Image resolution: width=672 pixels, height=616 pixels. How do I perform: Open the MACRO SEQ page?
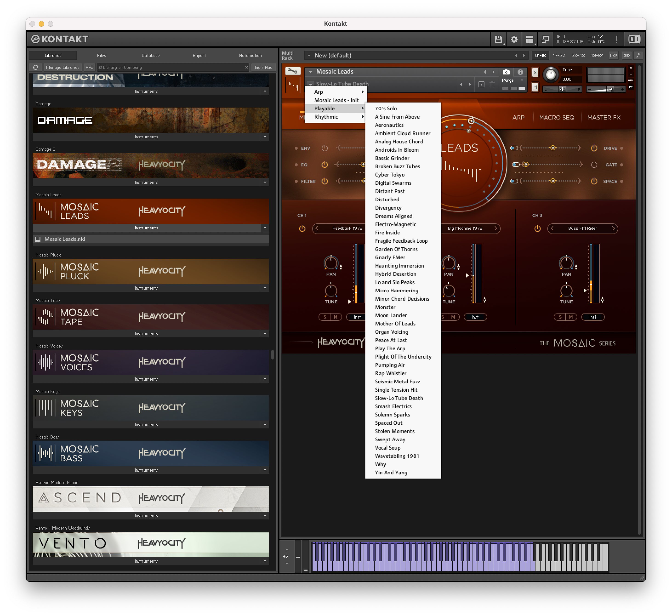(556, 117)
